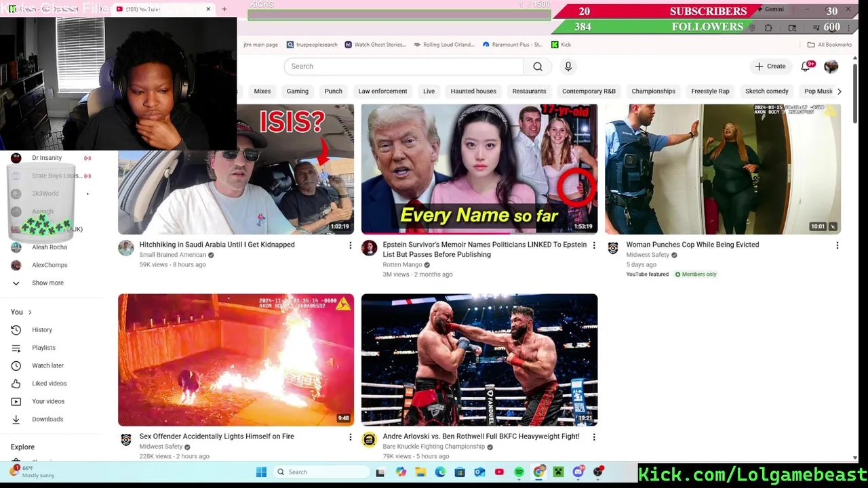Click the Rotten Mango channel avatar
The image size is (868, 488).
[x=370, y=248]
